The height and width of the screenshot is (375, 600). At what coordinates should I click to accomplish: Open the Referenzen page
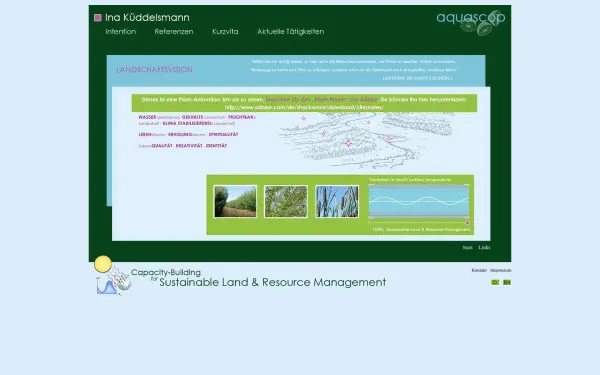(174, 32)
